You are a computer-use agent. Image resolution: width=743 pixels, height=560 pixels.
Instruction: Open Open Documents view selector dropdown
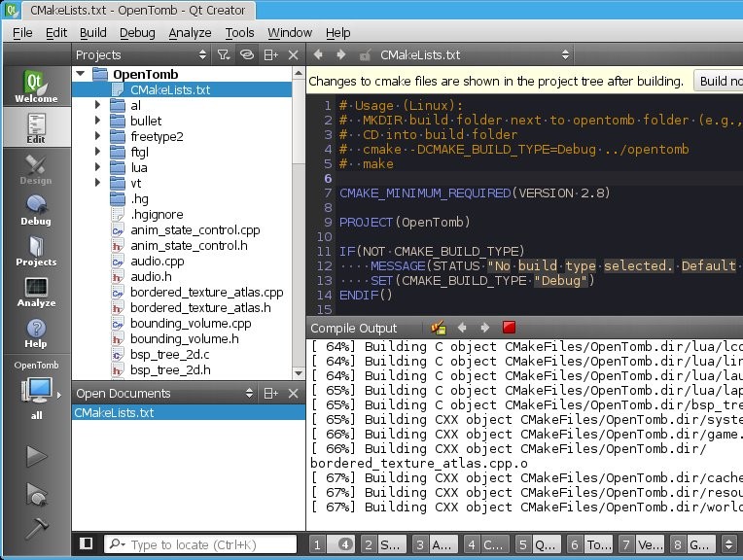[x=164, y=393]
